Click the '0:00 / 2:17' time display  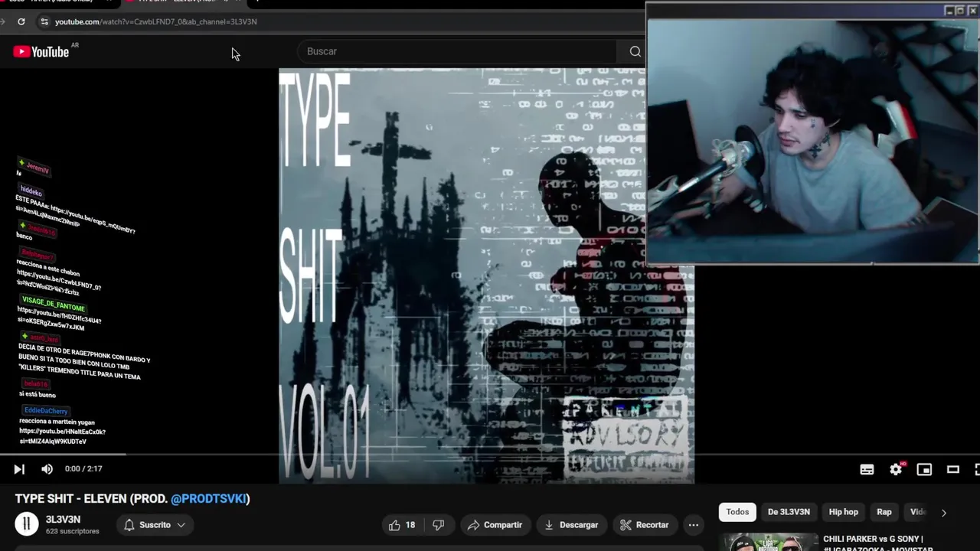coord(83,469)
